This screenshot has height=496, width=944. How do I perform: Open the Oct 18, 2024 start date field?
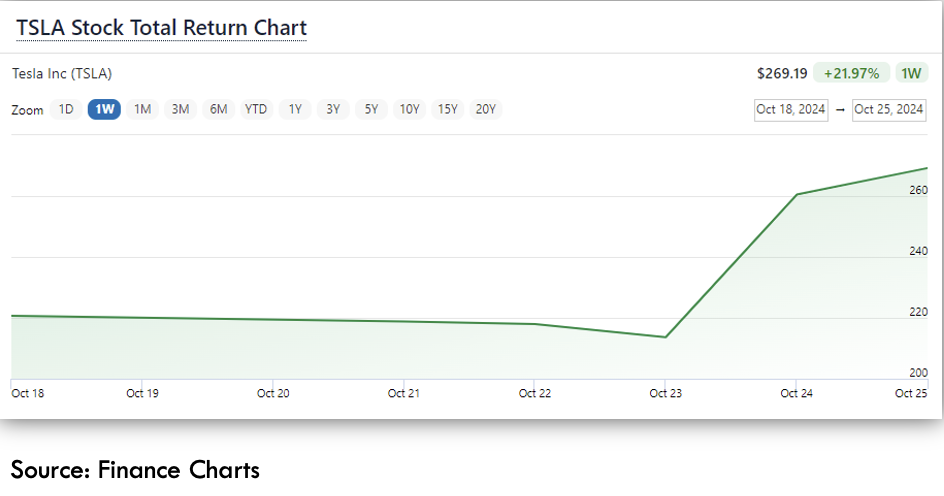(x=790, y=110)
